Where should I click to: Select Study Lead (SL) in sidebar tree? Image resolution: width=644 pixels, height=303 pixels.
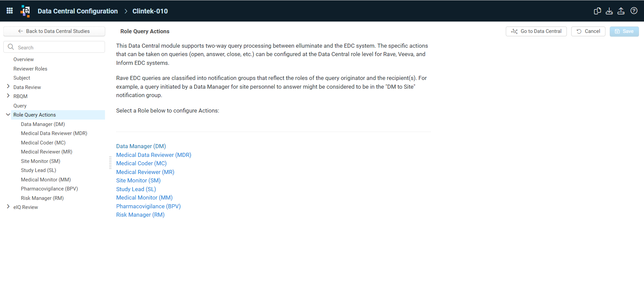pos(39,170)
